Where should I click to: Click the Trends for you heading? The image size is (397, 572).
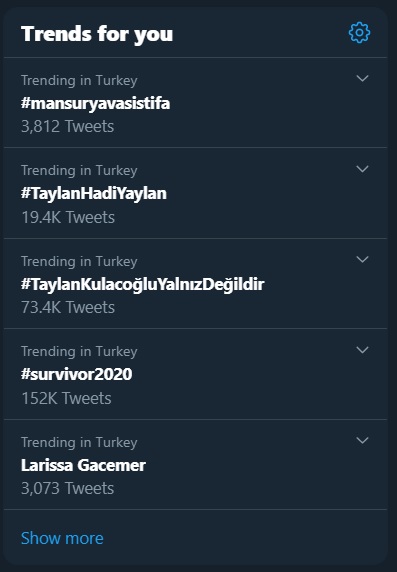(97, 34)
